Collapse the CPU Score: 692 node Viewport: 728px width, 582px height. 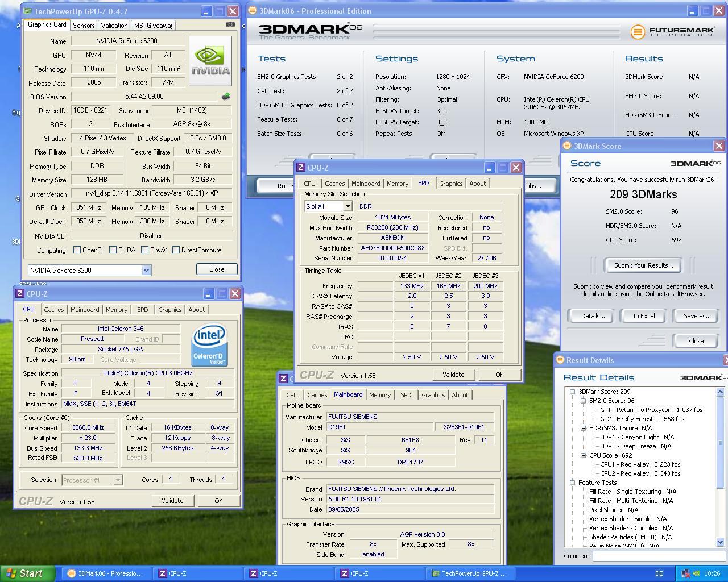click(583, 455)
